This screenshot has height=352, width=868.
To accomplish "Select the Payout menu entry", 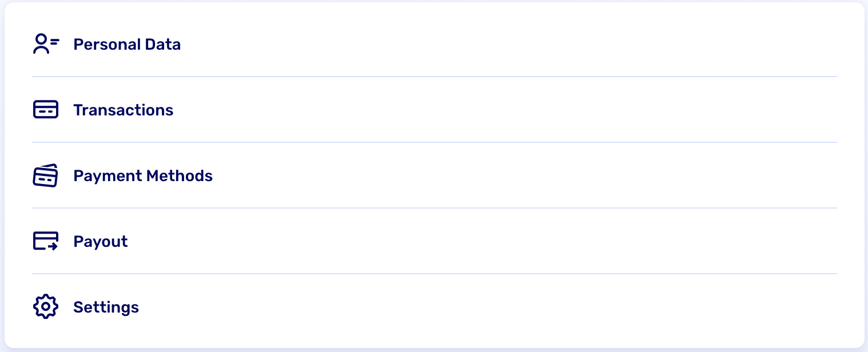I will click(100, 241).
